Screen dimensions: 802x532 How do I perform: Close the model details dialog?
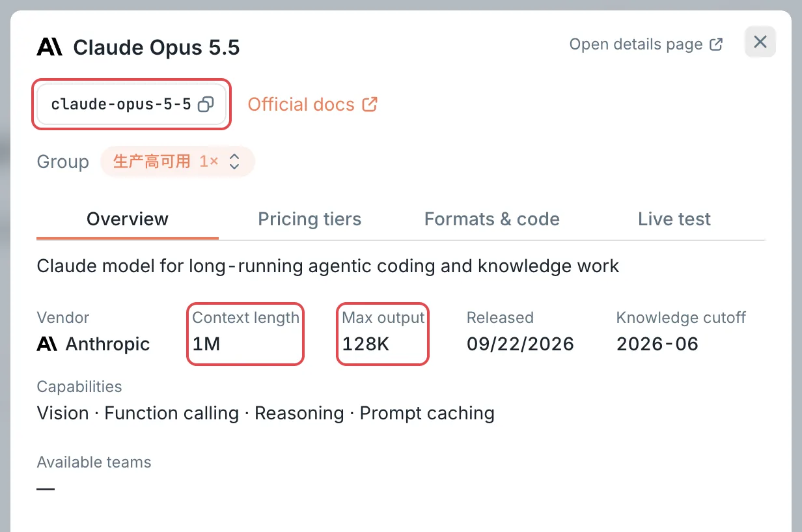click(x=760, y=42)
